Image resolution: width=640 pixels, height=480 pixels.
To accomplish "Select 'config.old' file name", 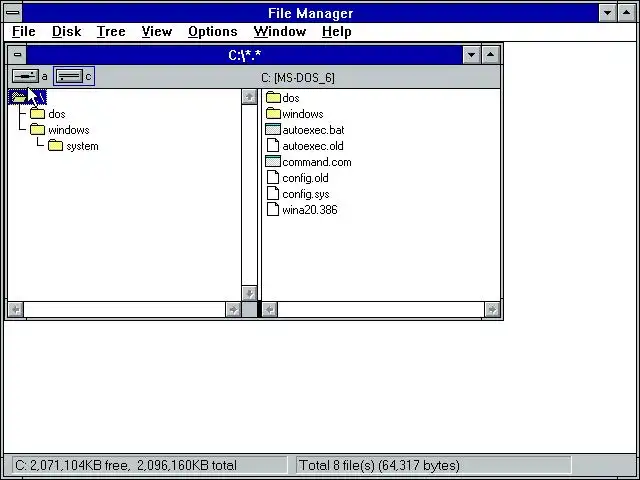I will pyautogui.click(x=305, y=178).
